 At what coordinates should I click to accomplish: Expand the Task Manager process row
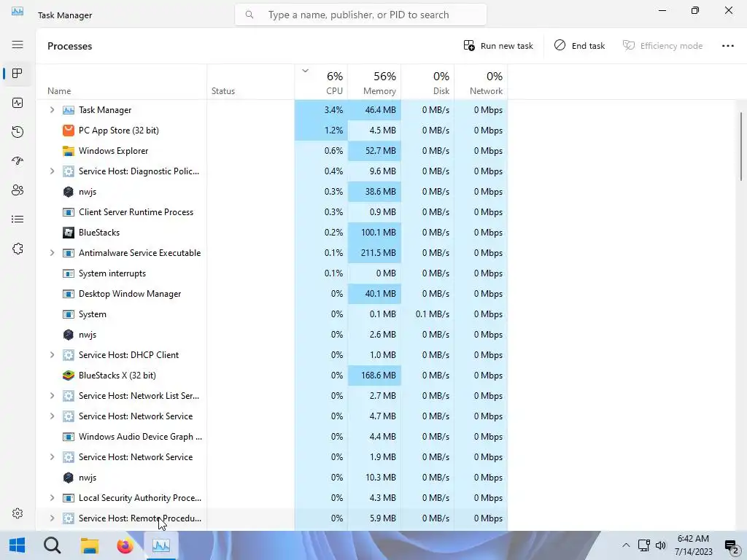click(52, 110)
